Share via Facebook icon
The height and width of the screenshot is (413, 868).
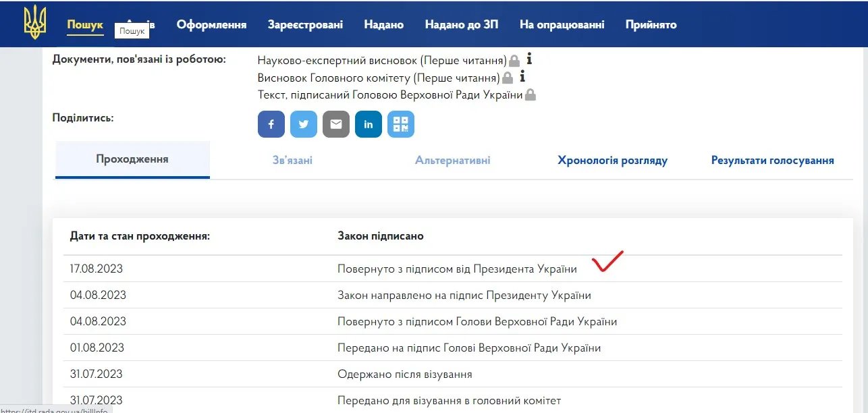pos(271,124)
